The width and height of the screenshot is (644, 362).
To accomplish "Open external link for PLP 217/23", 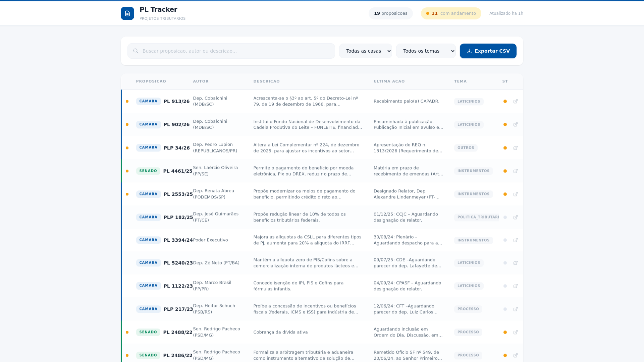I will point(516,309).
